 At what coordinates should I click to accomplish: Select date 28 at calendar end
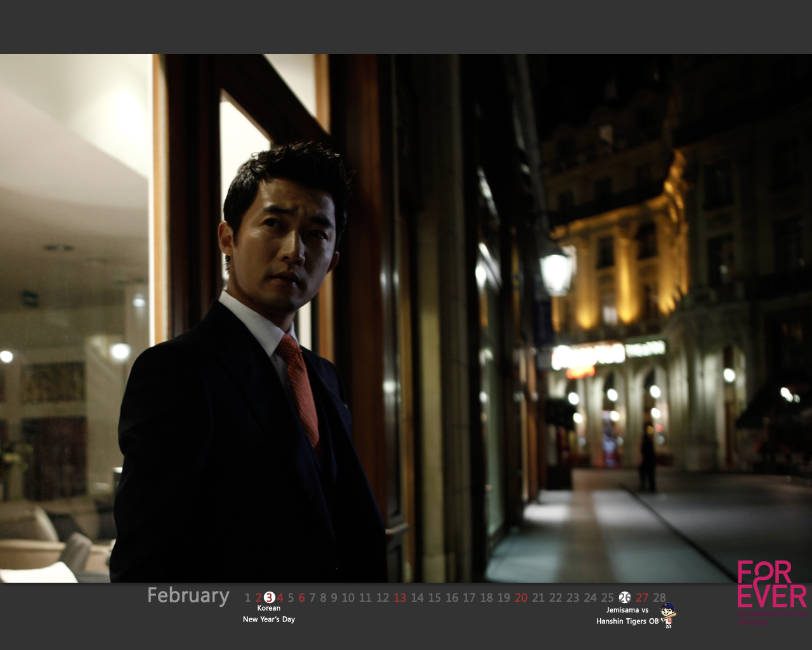[x=660, y=597]
